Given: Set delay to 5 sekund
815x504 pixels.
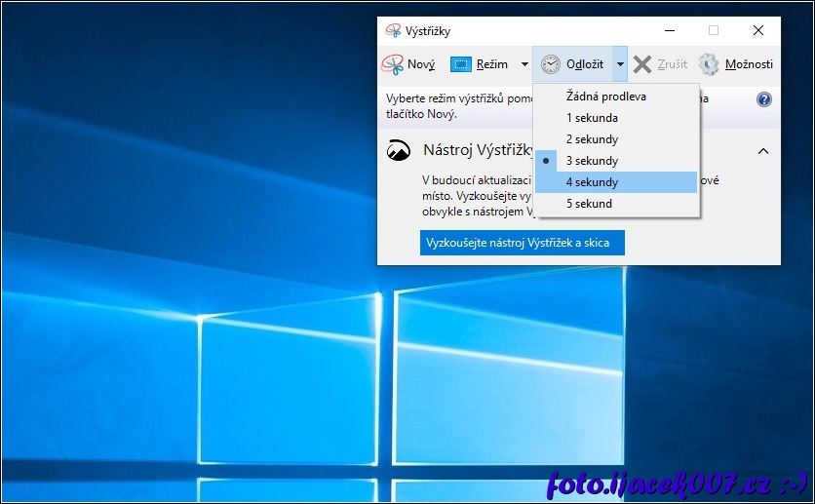Looking at the screenshot, I should (589, 204).
